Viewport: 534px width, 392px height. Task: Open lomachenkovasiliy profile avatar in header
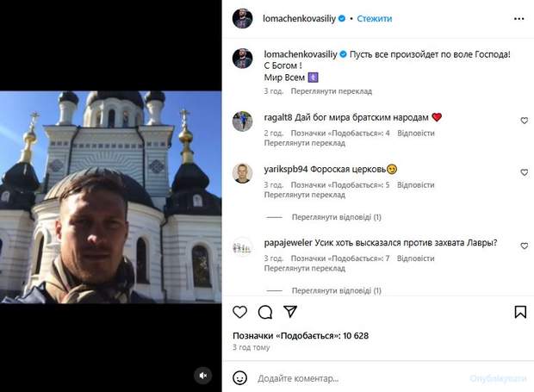point(243,18)
